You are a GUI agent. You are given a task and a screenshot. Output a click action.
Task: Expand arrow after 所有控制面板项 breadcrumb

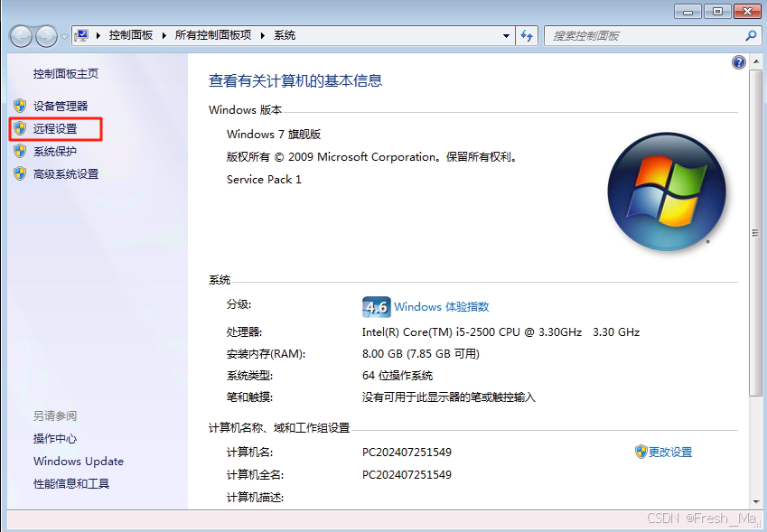(x=263, y=36)
